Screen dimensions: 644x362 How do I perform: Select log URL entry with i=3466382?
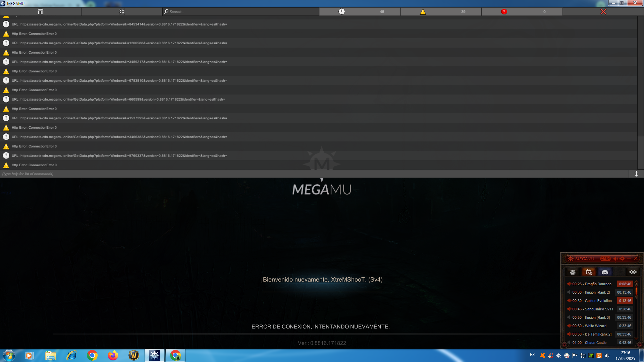(x=319, y=137)
